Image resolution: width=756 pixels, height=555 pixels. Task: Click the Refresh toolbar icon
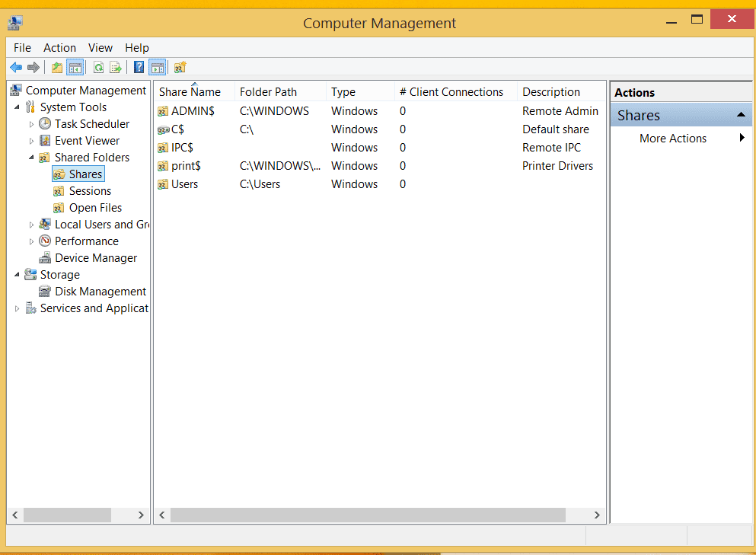coord(98,68)
